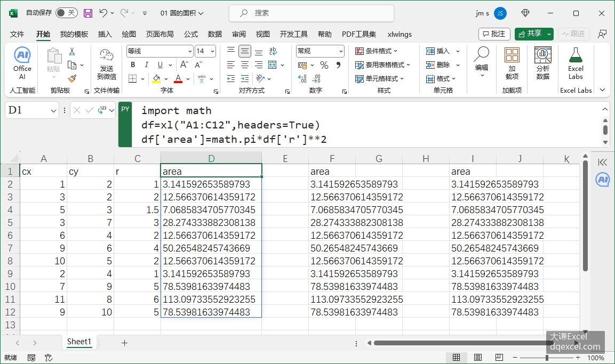Open Add-ins gallery
Screen dimensions: 615x364
[x=512, y=64]
